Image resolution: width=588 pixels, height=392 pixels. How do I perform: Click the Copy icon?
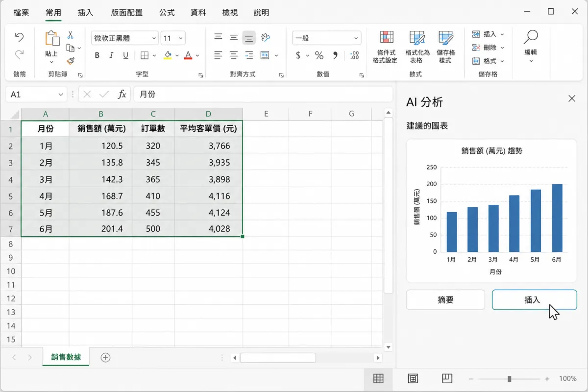point(70,48)
